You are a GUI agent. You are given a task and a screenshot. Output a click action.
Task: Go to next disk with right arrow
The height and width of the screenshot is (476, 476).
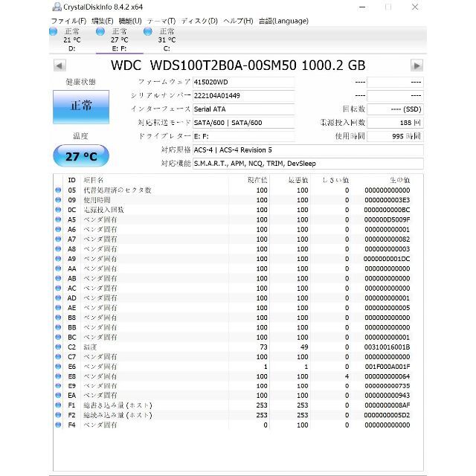click(x=416, y=65)
